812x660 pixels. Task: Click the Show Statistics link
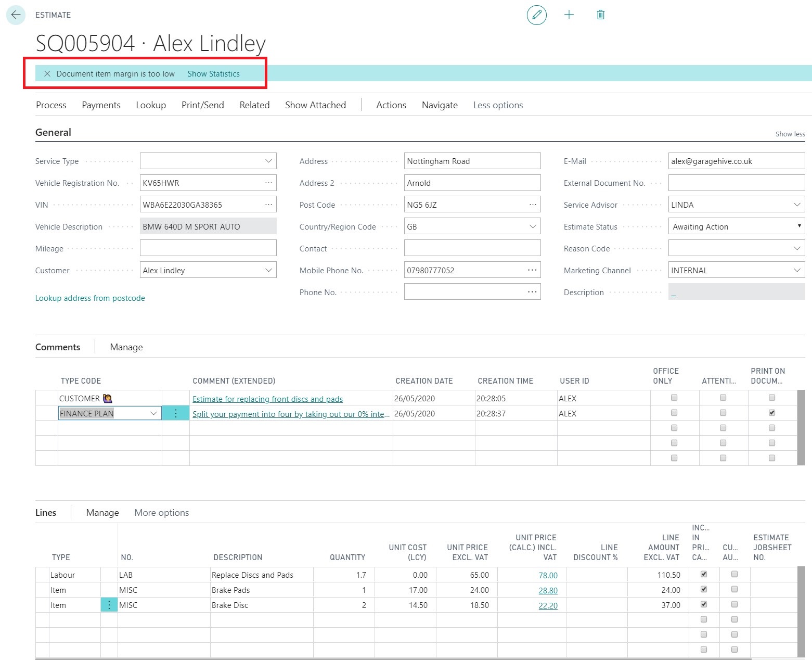[x=213, y=74]
